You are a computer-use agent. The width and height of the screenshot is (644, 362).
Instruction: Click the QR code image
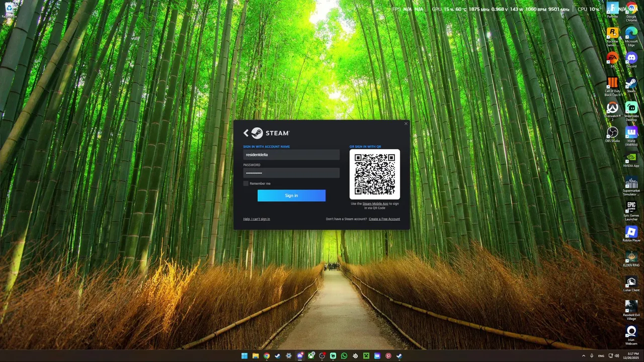pos(375,174)
